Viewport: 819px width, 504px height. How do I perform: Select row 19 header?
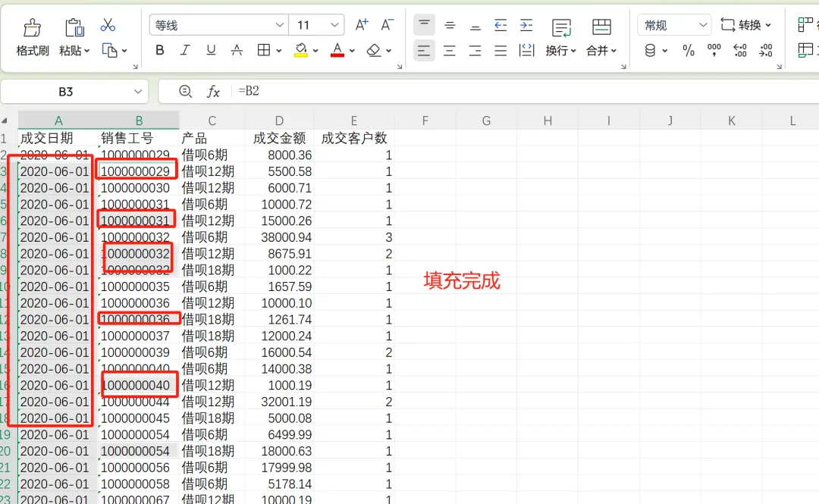tap(6, 434)
